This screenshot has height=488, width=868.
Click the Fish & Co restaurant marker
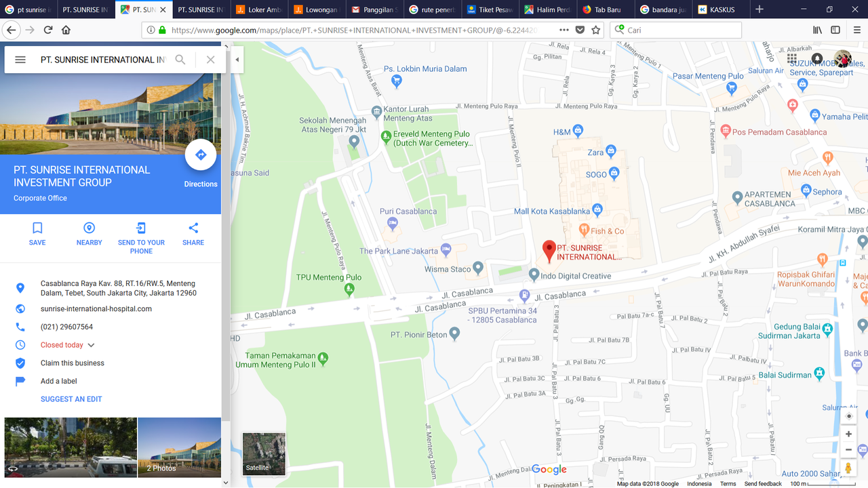584,230
